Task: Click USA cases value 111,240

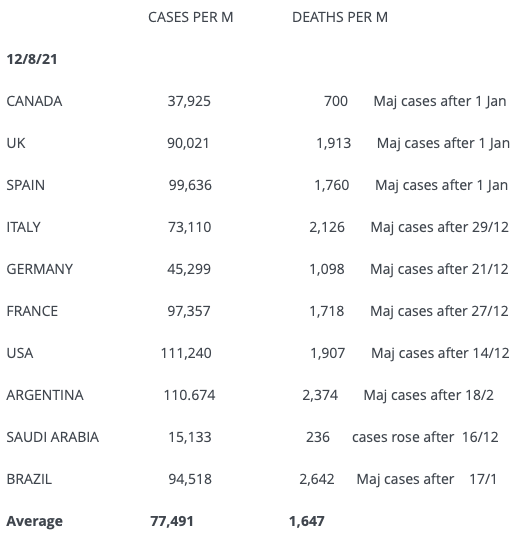Action: (186, 353)
